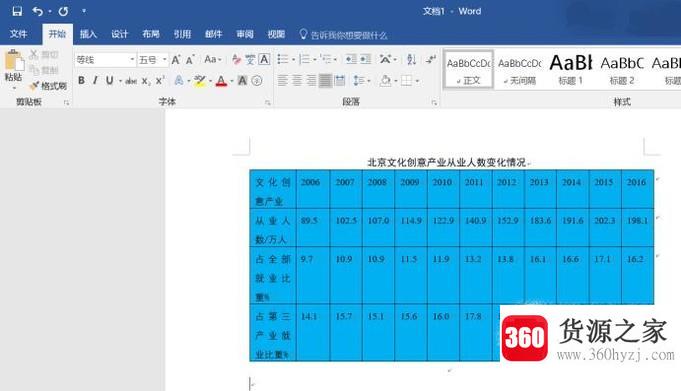This screenshot has width=681, height=391.
Task: Click the Bullets list icon
Action: [283, 59]
